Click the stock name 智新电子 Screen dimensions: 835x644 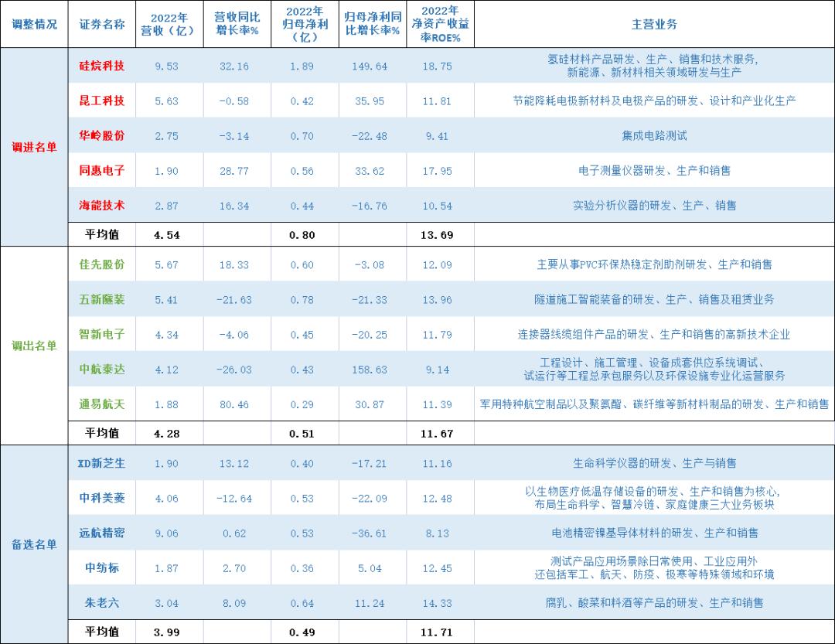(x=102, y=334)
